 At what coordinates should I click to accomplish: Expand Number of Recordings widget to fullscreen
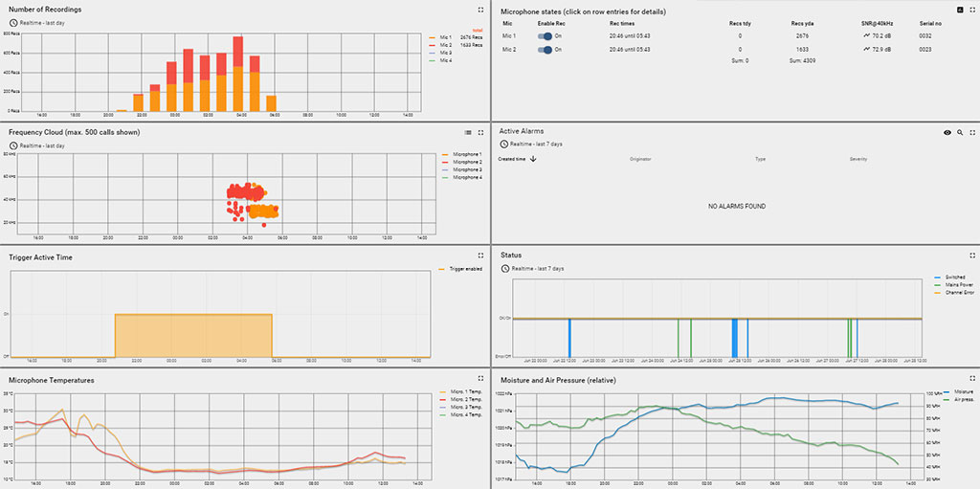coord(480,10)
